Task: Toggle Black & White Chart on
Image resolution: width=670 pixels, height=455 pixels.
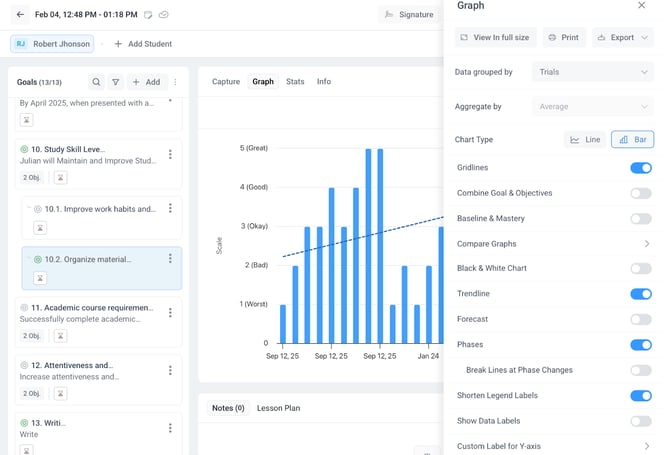Action: coord(640,269)
